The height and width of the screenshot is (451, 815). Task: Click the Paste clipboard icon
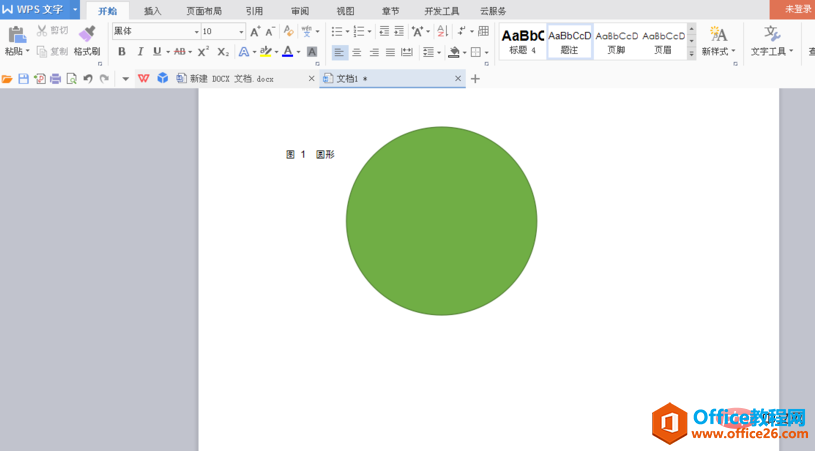click(16, 35)
